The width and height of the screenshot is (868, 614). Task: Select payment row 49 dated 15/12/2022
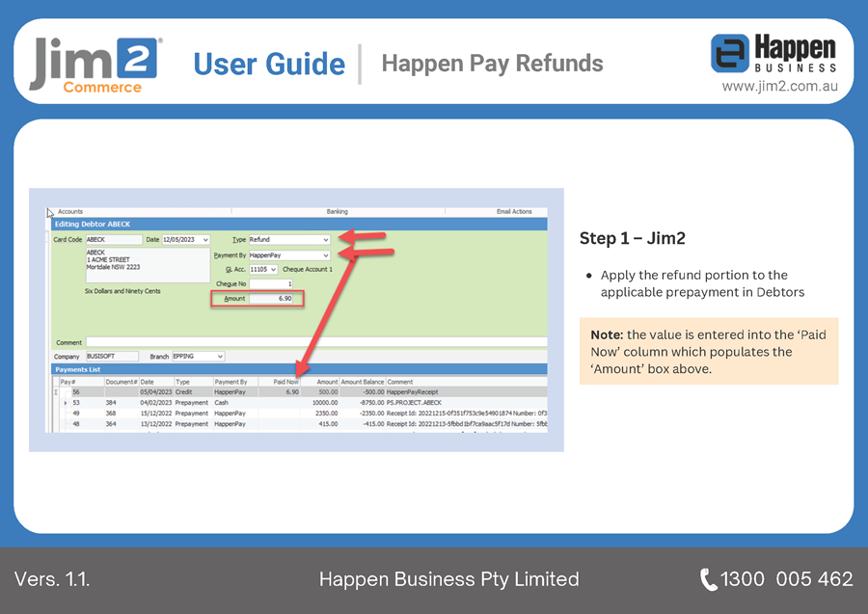click(x=300, y=414)
